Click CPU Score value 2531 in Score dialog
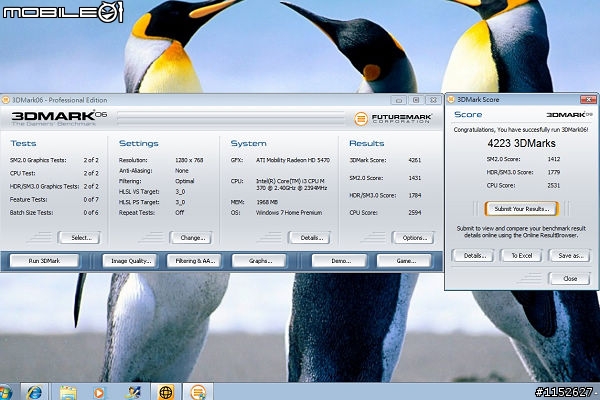Image resolution: width=600 pixels, height=400 pixels. (553, 185)
